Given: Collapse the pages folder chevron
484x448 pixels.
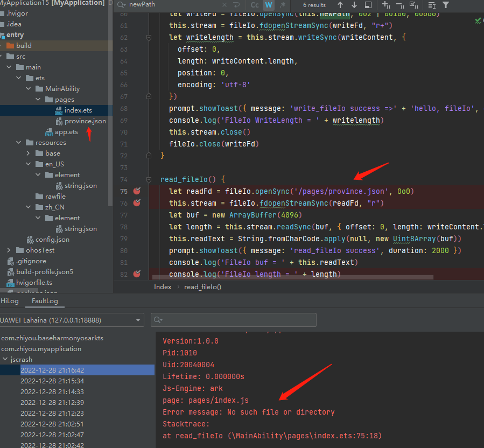Looking at the screenshot, I should point(38,100).
